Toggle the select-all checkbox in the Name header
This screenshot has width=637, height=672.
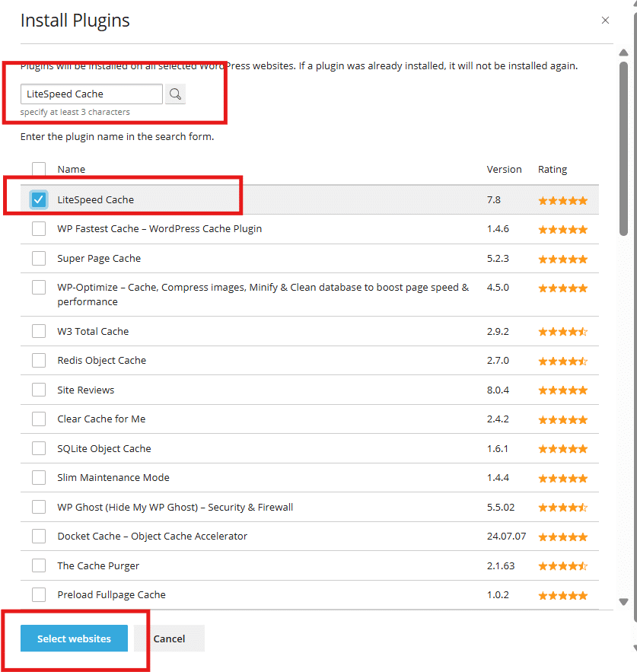tap(39, 169)
